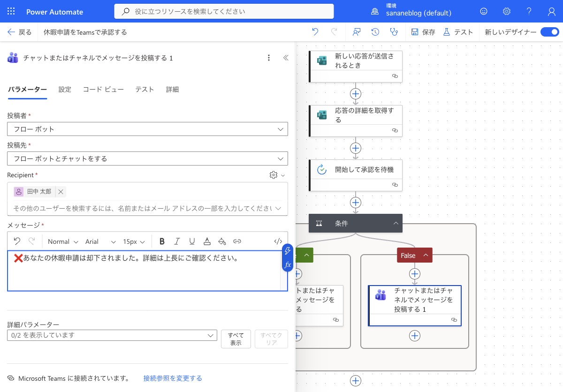563x392 pixels.
Task: Insert an expression via fx icon
Action: click(x=288, y=265)
